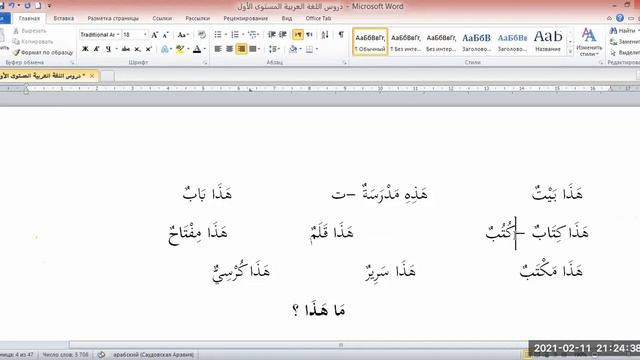The height and width of the screenshot is (360, 640).
Task: Click the Копировать (Copy) button
Action: [x=33, y=42]
